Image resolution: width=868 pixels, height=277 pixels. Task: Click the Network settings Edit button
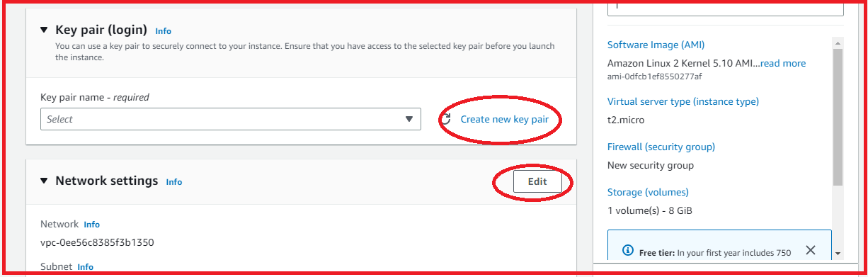click(537, 181)
